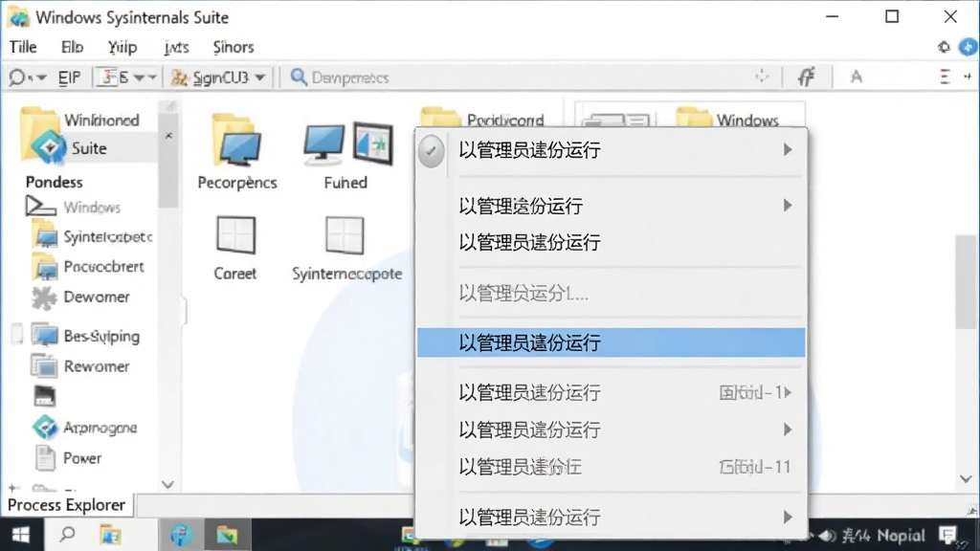Screen dimensions: 980x551
Task: Select the Syintelcabetc sidebar folder
Action: click(107, 237)
